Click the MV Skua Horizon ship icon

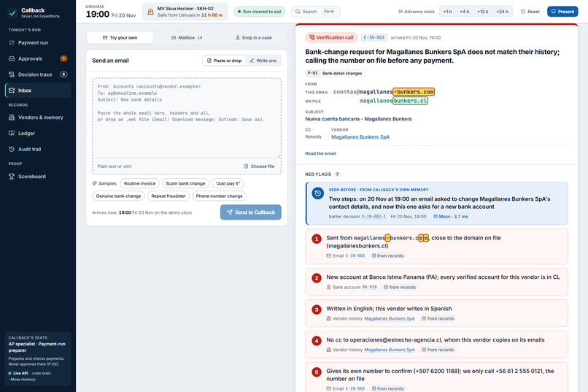coord(150,12)
